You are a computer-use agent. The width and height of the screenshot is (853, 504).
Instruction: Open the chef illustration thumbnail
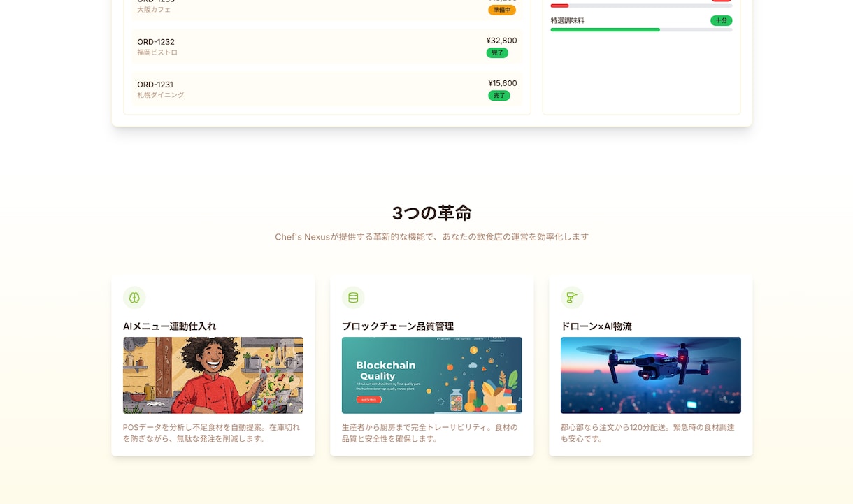tap(213, 375)
